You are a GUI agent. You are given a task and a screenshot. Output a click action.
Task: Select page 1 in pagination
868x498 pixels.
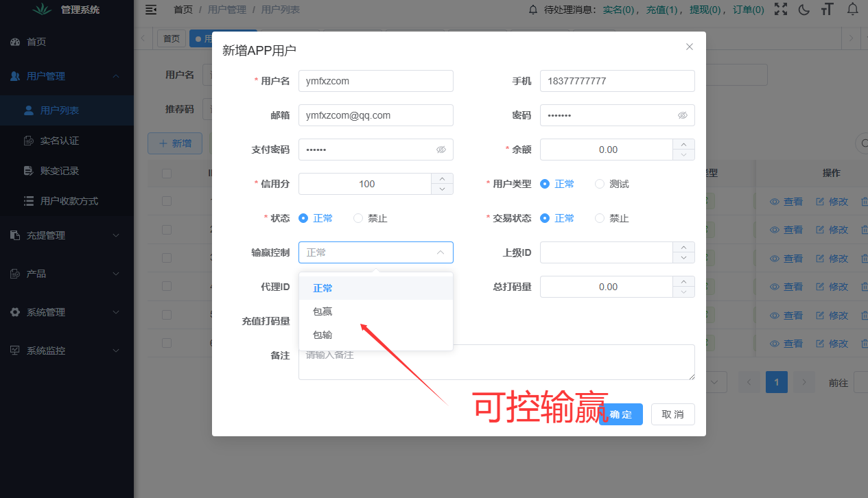(777, 383)
